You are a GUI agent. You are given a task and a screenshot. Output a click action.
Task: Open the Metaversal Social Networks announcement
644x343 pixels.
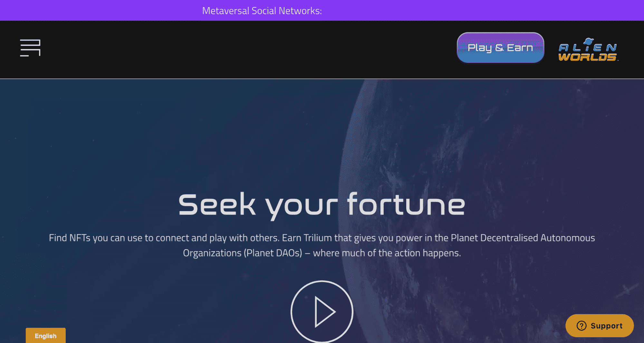point(262,11)
